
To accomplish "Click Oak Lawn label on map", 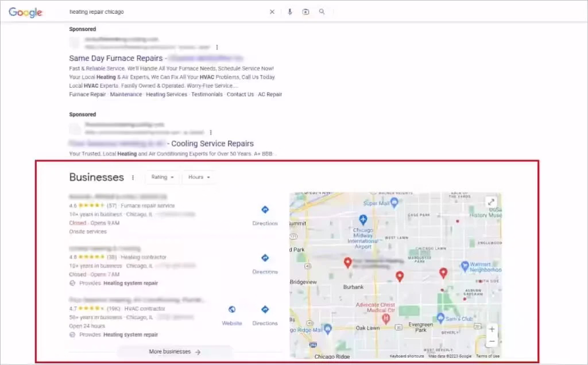I will coord(367,328).
